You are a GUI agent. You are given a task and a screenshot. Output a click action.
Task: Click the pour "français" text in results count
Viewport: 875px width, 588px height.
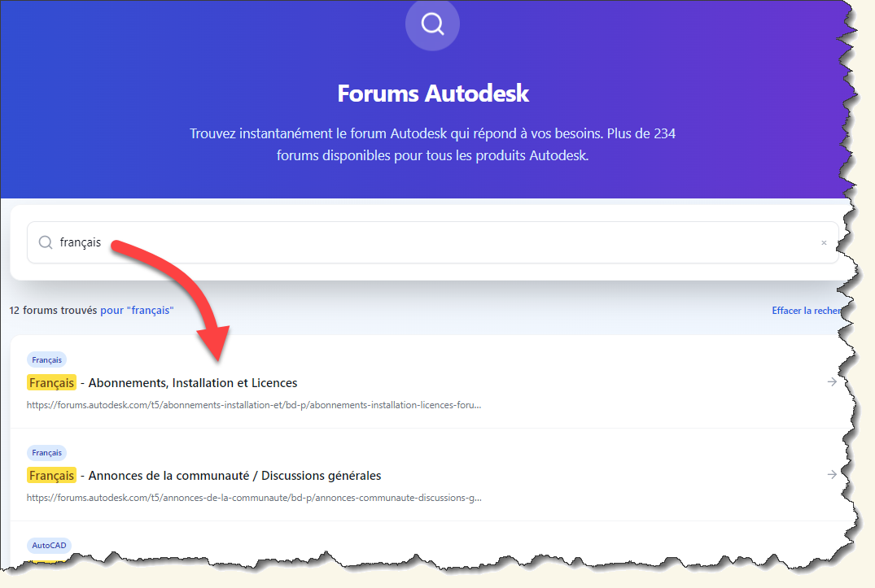[x=137, y=311]
